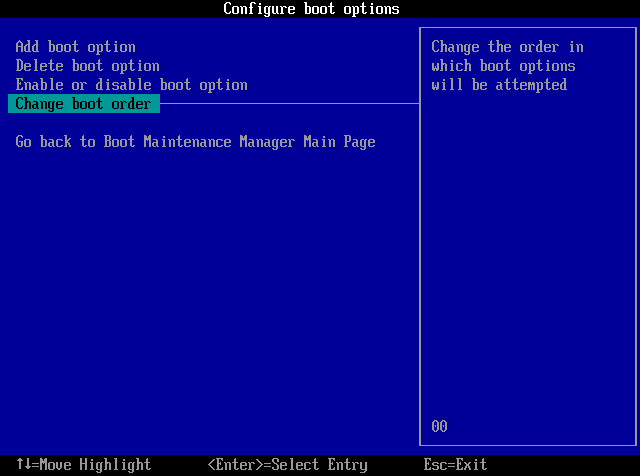Image resolution: width=640 pixels, height=476 pixels.
Task: Click the Configure boot options title
Action: 311,9
